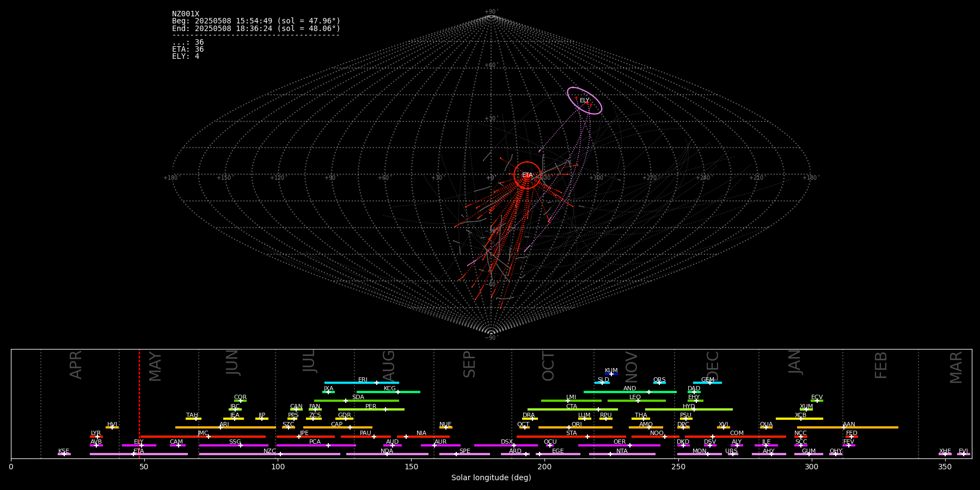Select the SDA shower label
This screenshot has height=490, width=980.
[358, 397]
